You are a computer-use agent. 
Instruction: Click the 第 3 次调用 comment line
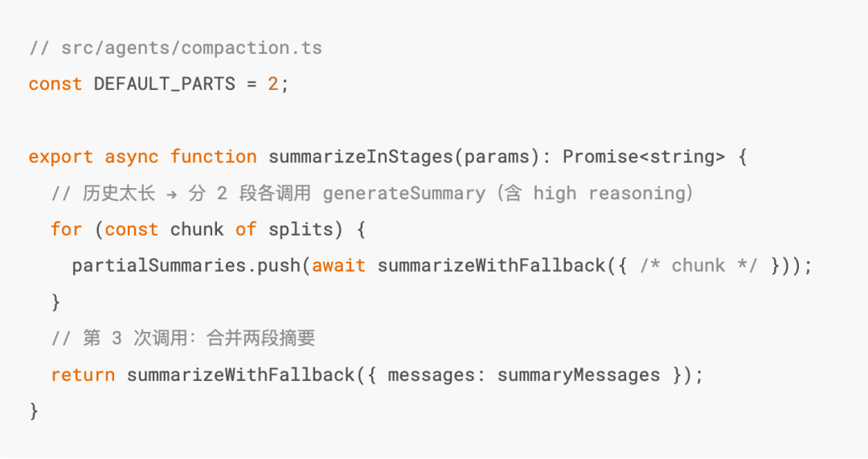point(183,338)
